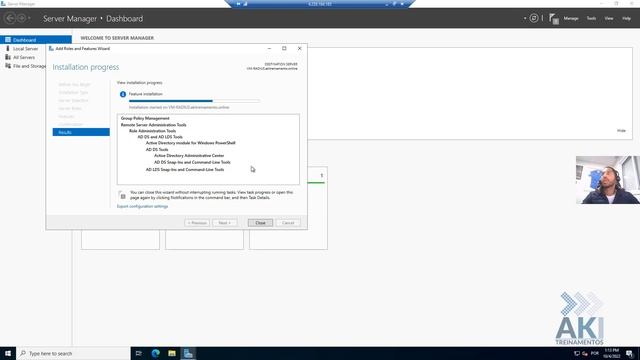Click the volume icon in system tray
Viewport: 640px width, 360px height.
coord(585,353)
